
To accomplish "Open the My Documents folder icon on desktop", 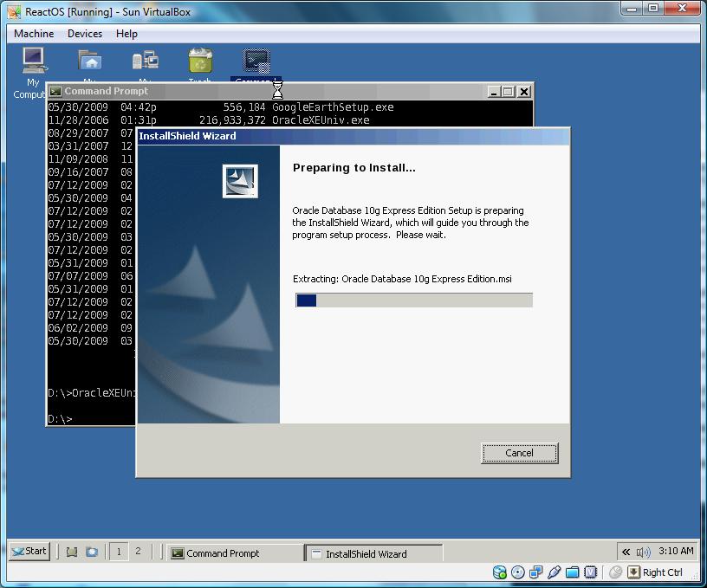I will coord(90,62).
